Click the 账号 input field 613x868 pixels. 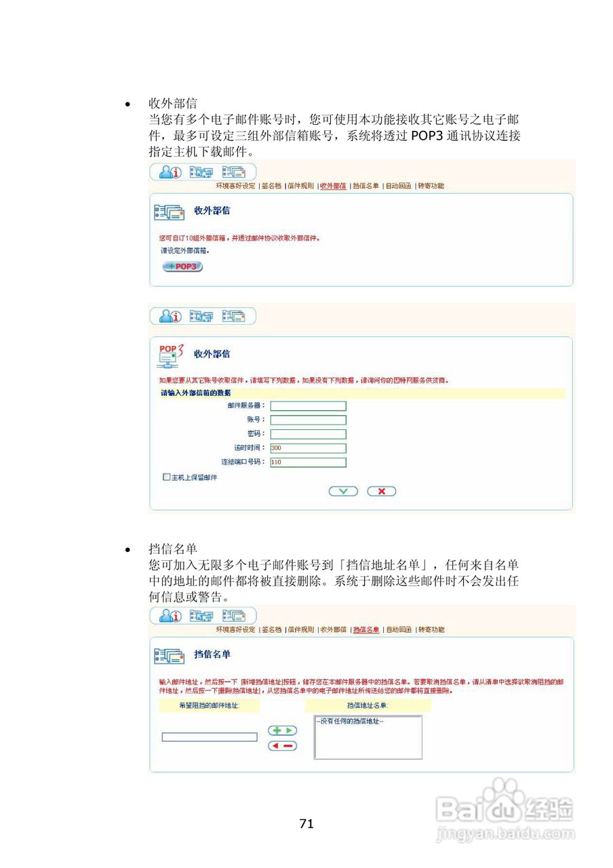point(308,420)
